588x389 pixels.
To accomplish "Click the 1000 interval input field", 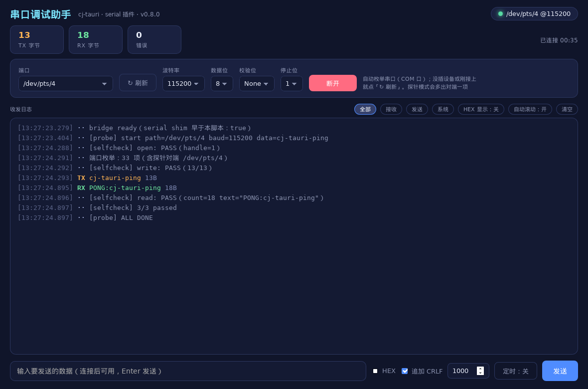I will pos(468,371).
